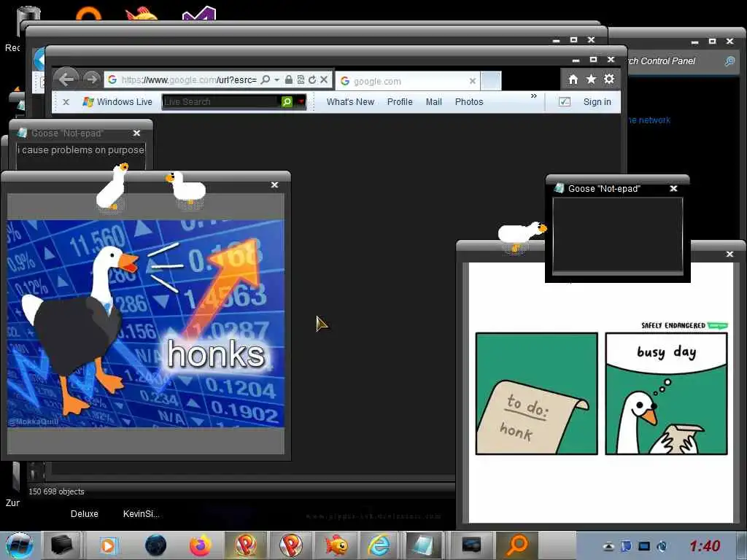Image resolution: width=747 pixels, height=560 pixels.
Task: Open the KevinSi... desktop shortcut
Action: (x=141, y=514)
